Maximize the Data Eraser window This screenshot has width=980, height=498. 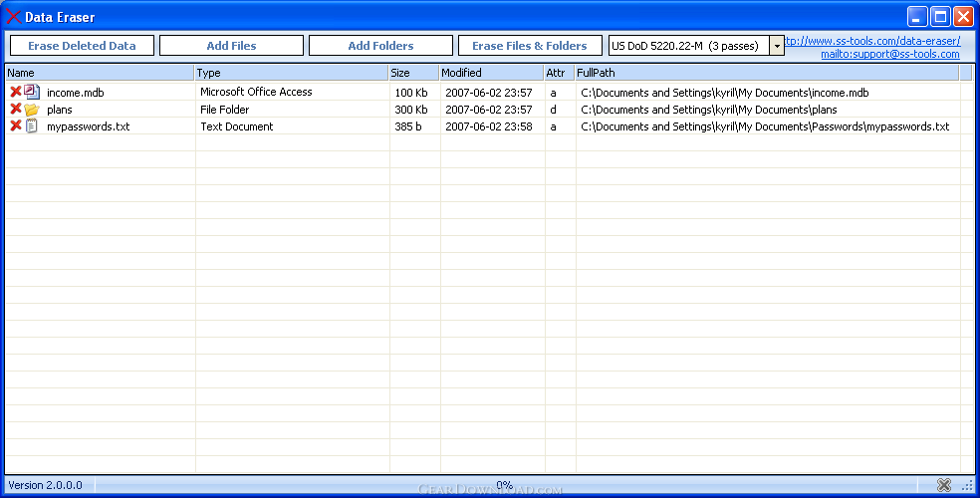940,16
